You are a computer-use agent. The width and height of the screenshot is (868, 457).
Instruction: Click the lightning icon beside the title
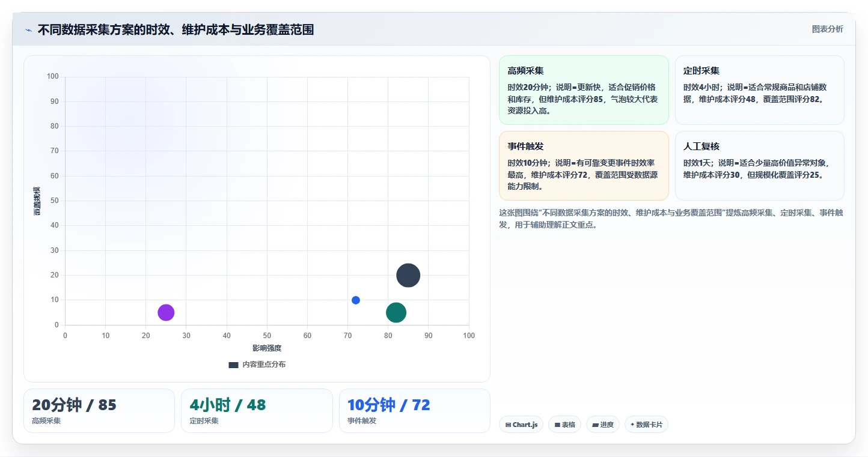tap(28, 30)
